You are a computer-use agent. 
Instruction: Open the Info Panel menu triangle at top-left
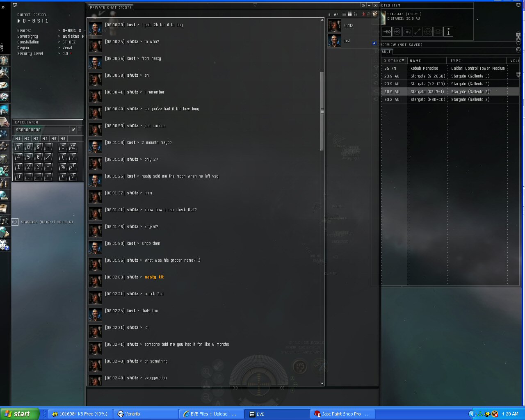coord(15,5)
